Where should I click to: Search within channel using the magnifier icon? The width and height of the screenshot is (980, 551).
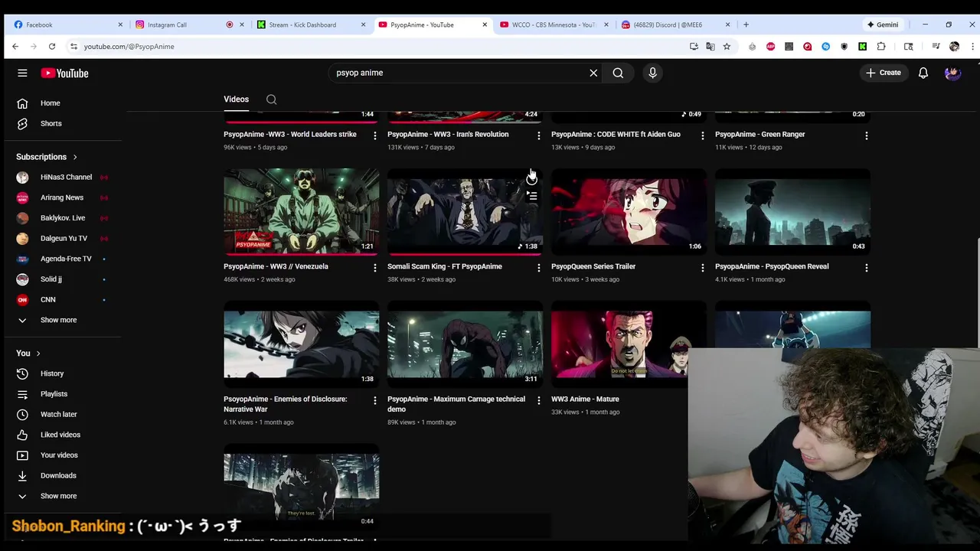click(271, 99)
